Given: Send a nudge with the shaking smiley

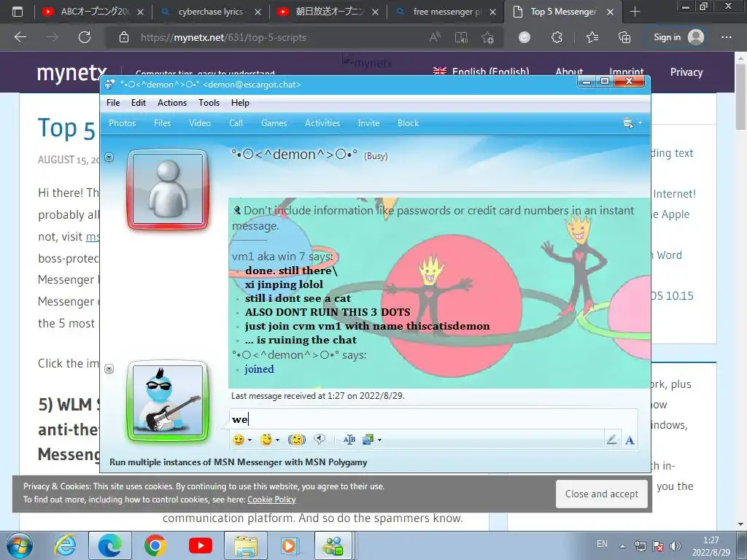Looking at the screenshot, I should (296, 440).
